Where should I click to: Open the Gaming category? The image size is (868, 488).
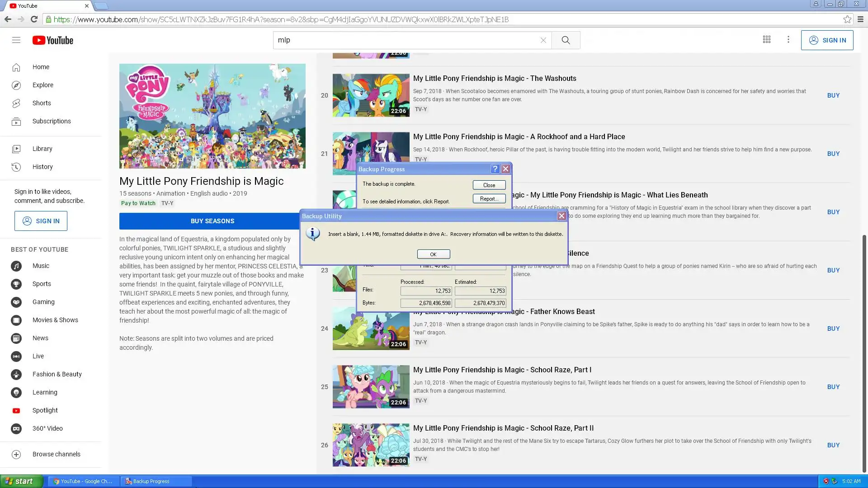[x=43, y=302]
